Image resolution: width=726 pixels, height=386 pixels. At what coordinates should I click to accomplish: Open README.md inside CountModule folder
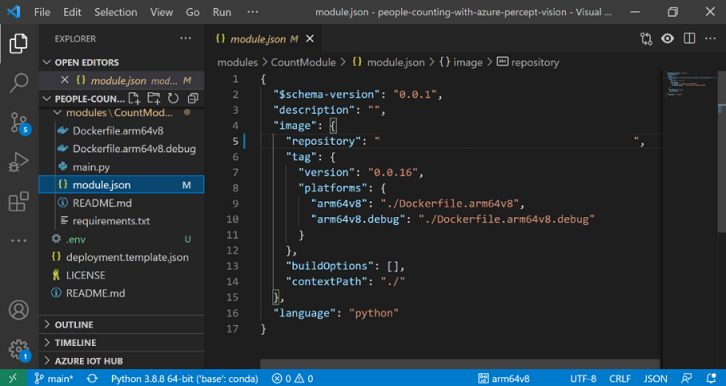[102, 203]
